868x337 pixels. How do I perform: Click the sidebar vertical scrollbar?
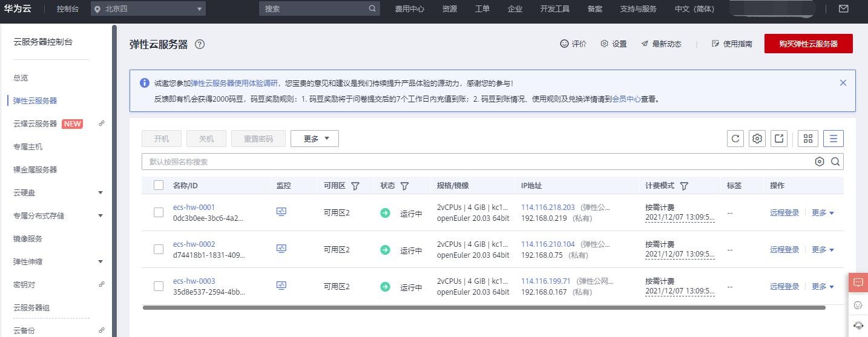pos(114,180)
